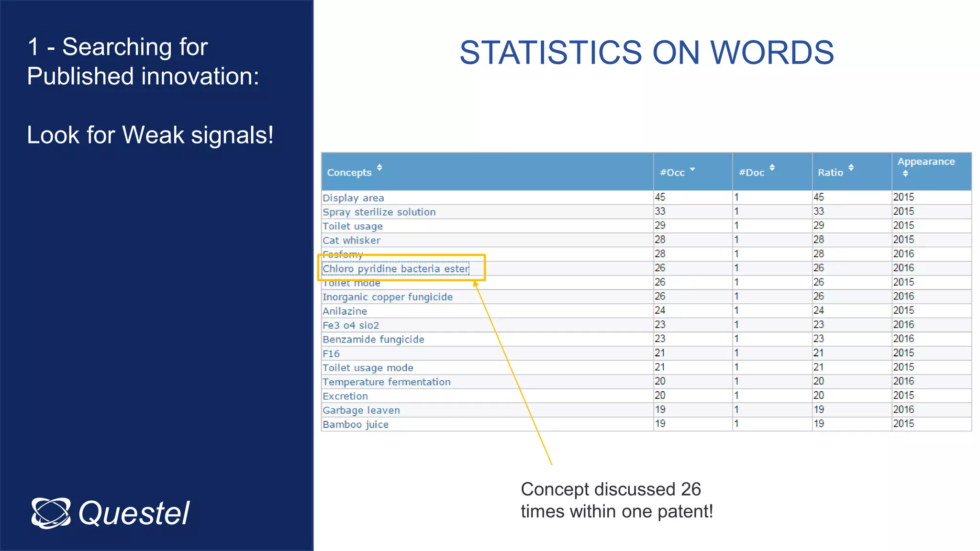
Task: Sort by Ratio column arrows
Action: coord(851,167)
